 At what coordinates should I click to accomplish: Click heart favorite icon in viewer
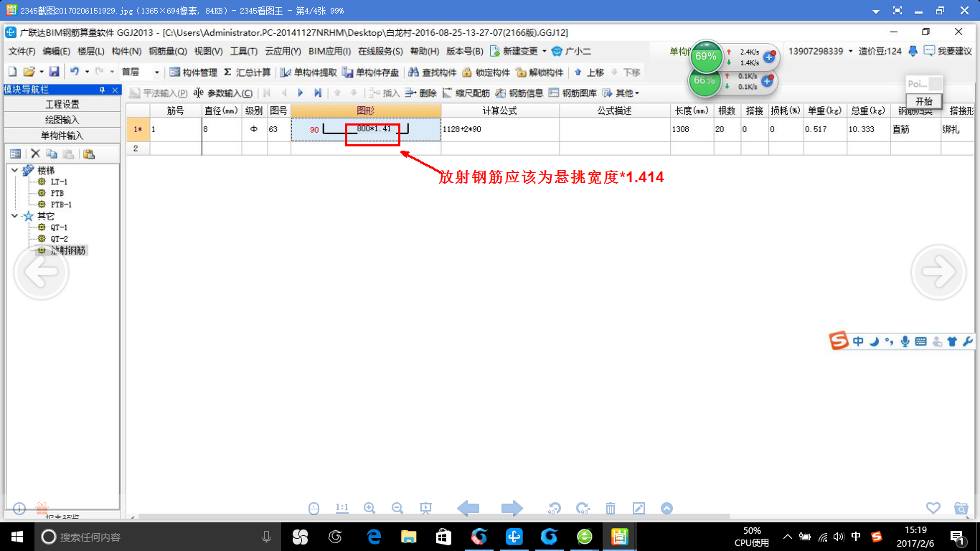pos(933,508)
